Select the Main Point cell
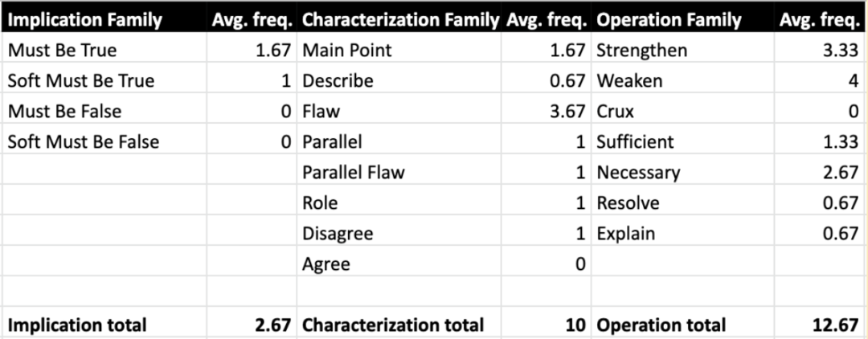 (347, 51)
